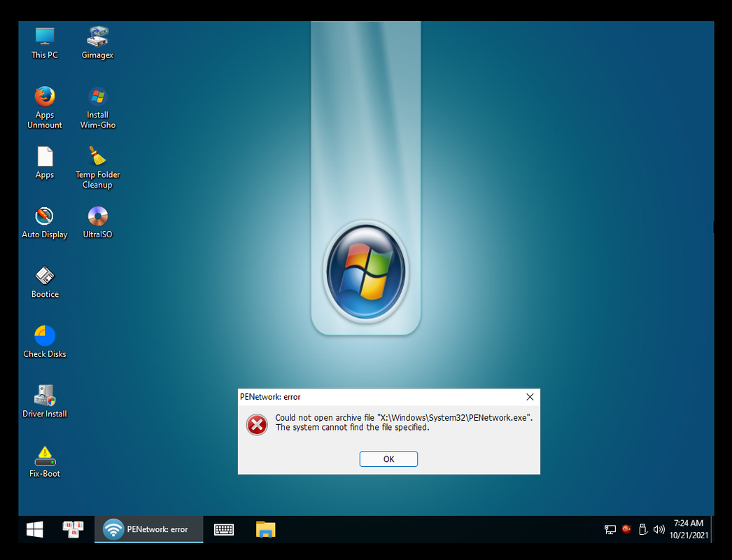
Task: Click the red error X icon in dialog
Action: [257, 425]
